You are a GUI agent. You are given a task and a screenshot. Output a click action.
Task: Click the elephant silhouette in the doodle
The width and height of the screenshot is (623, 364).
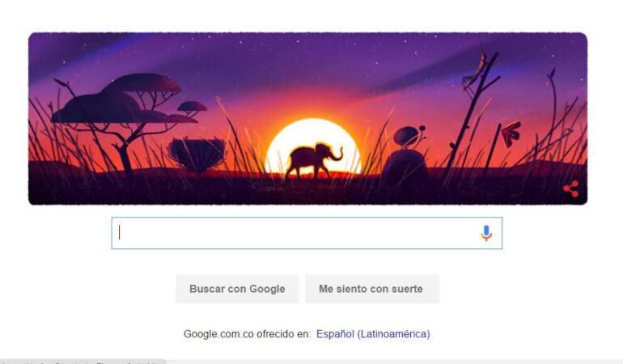pos(314,160)
